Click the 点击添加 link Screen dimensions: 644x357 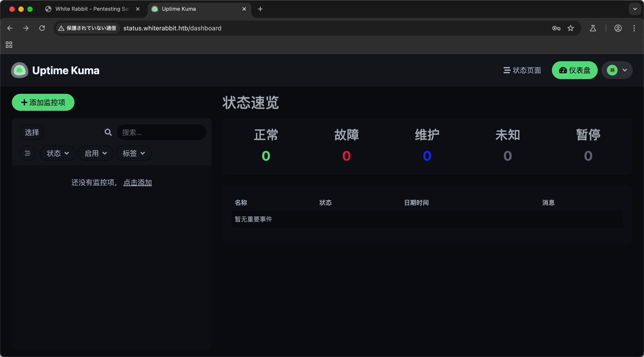pyautogui.click(x=138, y=182)
